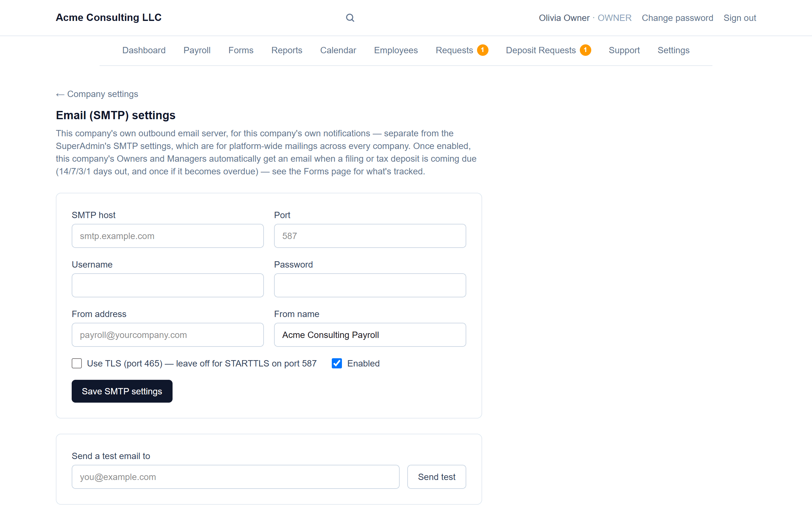Sign out of the account
Image resolution: width=812 pixels, height=525 pixels.
[740, 18]
